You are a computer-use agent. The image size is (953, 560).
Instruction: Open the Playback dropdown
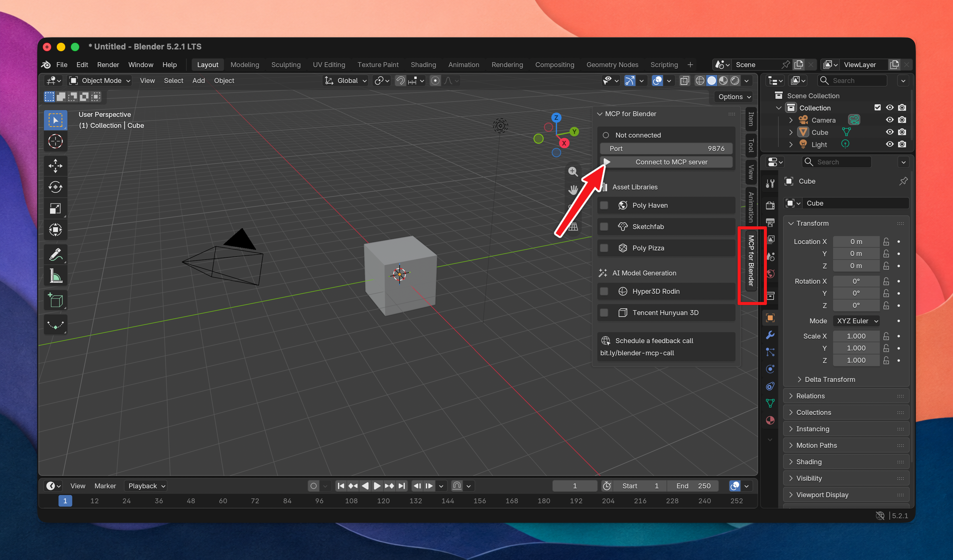(146, 486)
